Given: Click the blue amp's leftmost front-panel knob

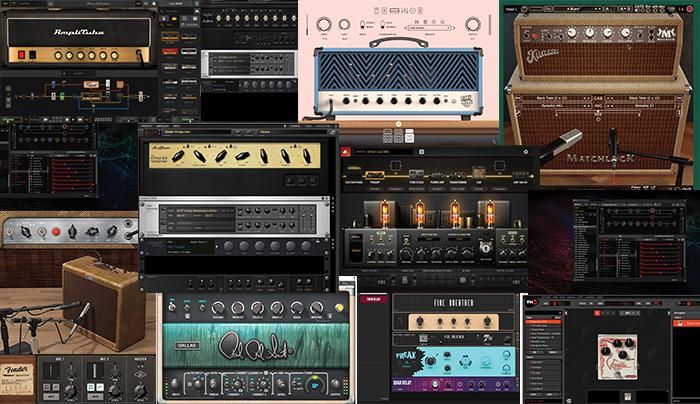Looking at the screenshot, I should click(346, 101).
